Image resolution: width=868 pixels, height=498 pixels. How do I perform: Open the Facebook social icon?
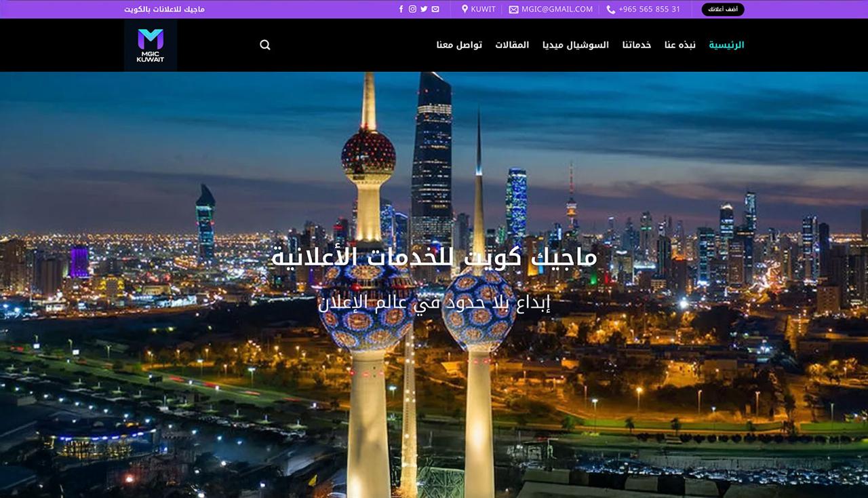click(401, 9)
